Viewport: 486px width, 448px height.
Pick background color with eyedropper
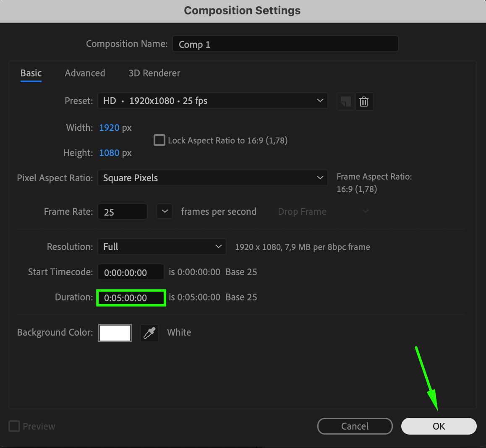pyautogui.click(x=149, y=333)
